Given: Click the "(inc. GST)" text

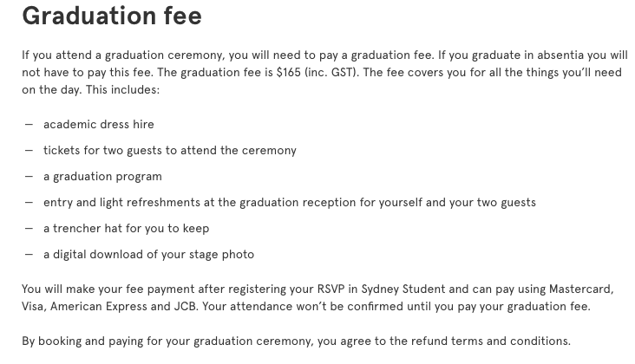Looking at the screenshot, I should click(x=331, y=73).
